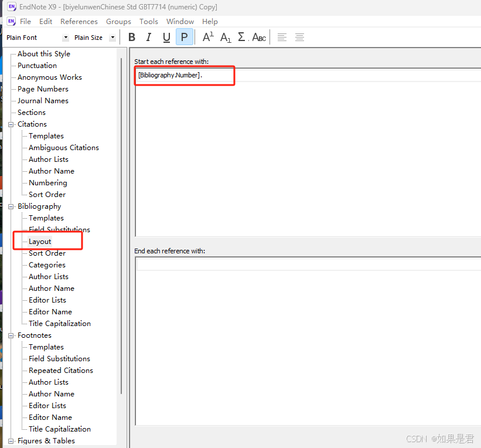This screenshot has height=448, width=481.
Task: Select Layout under Bibliography
Action: pos(40,242)
